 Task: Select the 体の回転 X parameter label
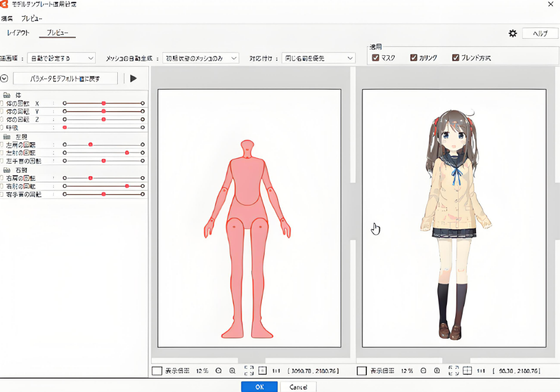point(23,103)
